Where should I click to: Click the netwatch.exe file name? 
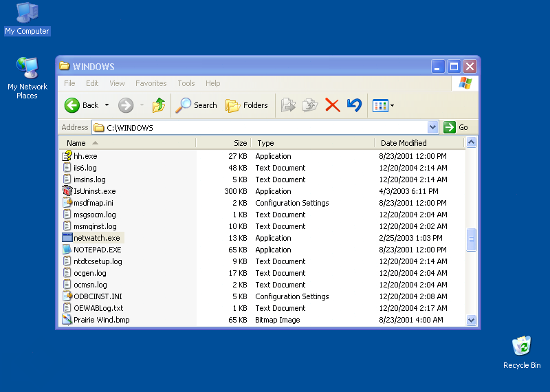click(x=97, y=238)
